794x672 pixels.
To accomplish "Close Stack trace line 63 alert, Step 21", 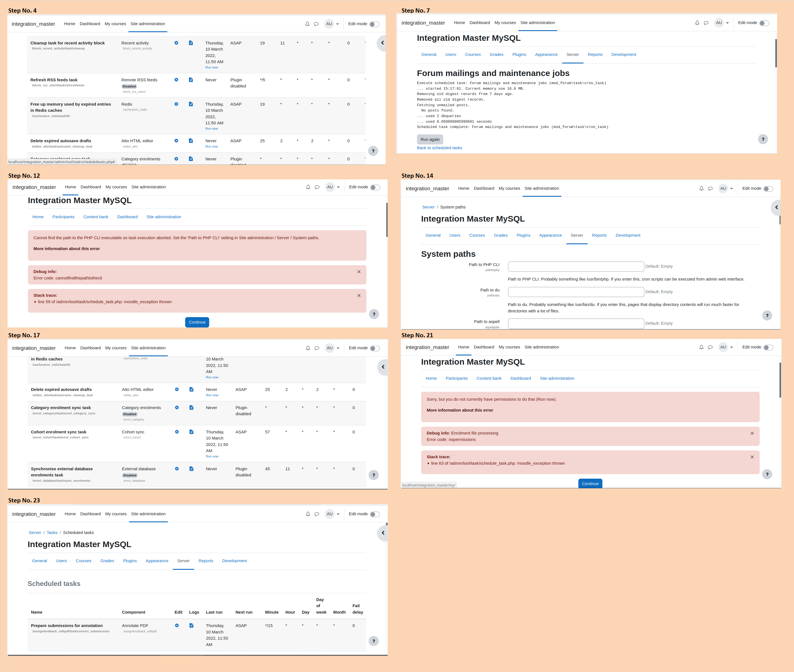I will (752, 457).
